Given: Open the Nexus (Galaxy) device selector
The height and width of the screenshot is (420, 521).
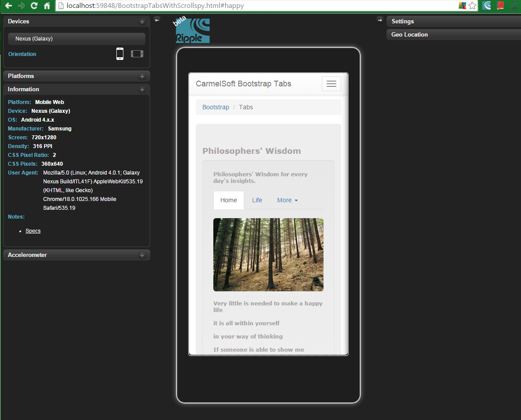Looking at the screenshot, I should pos(76,38).
